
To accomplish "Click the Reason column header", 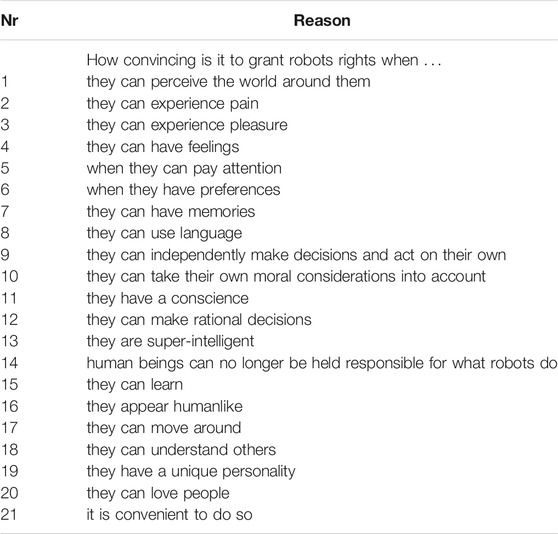I will (322, 21).
